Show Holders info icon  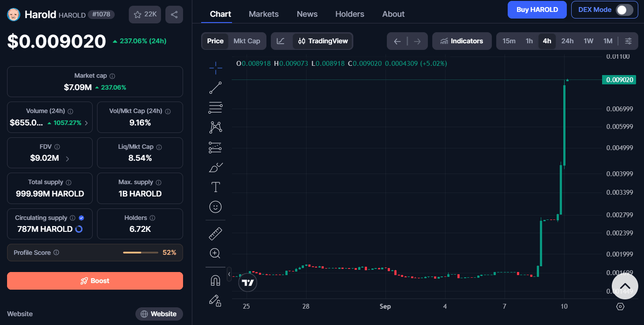coord(152,218)
